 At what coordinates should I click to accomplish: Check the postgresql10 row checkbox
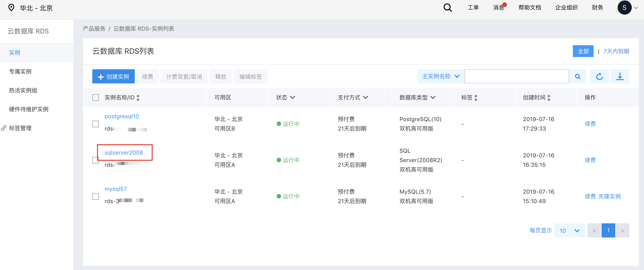[x=95, y=124]
